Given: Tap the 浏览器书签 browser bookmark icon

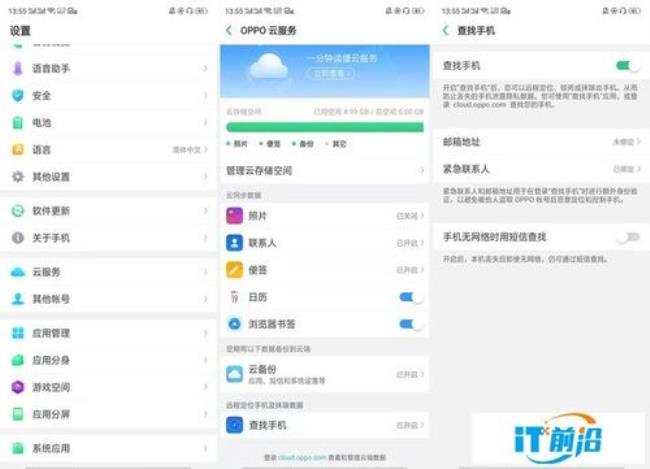Looking at the screenshot, I should [234, 324].
